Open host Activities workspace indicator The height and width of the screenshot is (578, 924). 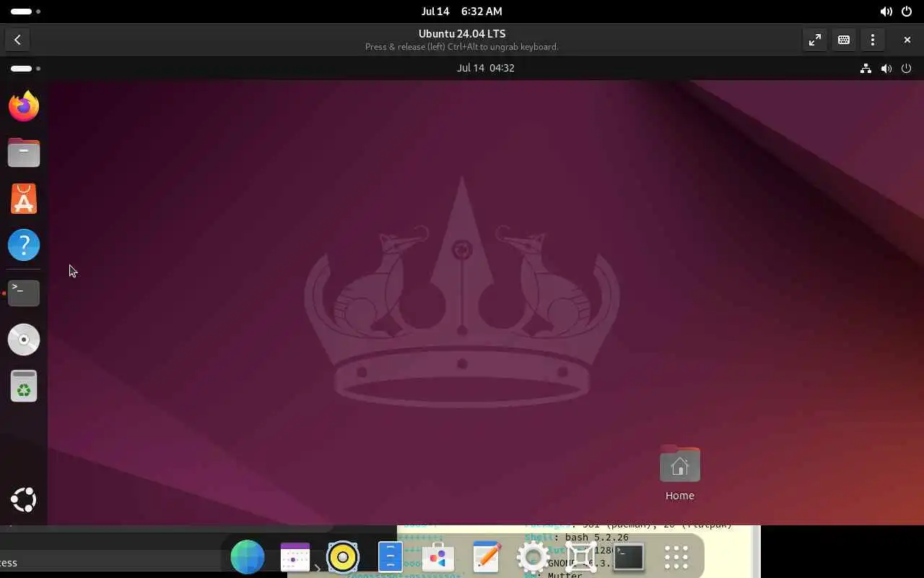[x=26, y=12]
